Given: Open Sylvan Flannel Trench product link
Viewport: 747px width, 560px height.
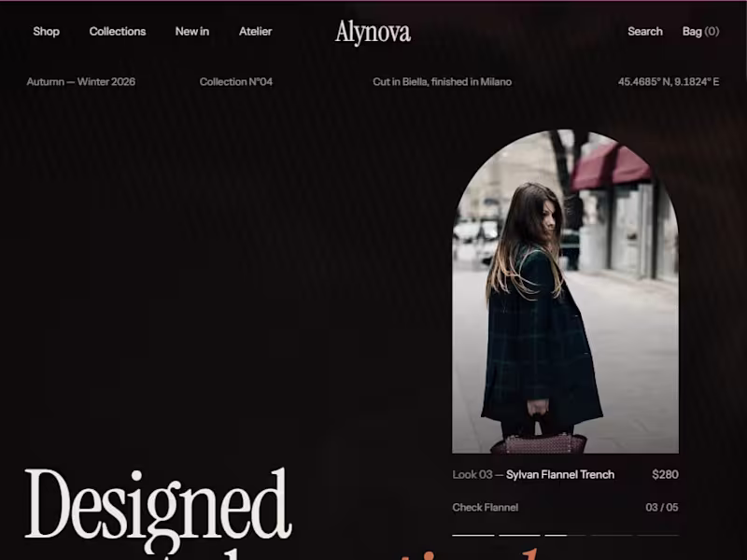Looking at the screenshot, I should tap(559, 475).
